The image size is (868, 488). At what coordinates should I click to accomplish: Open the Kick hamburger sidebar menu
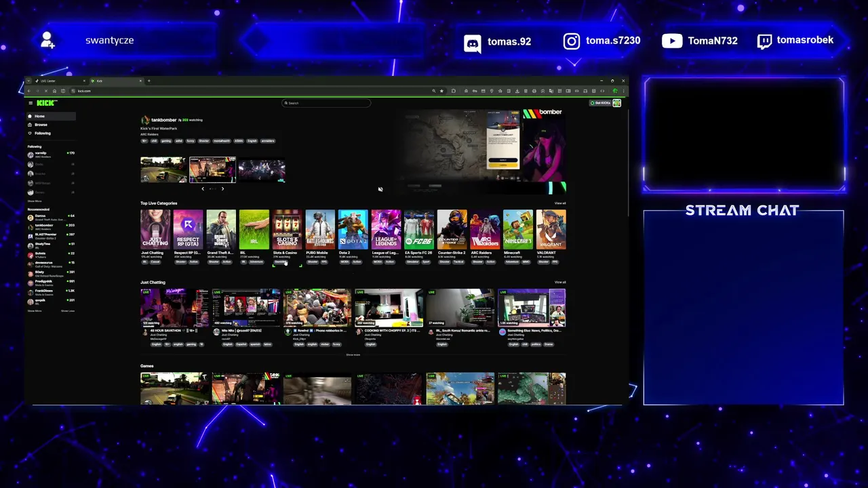click(x=31, y=103)
